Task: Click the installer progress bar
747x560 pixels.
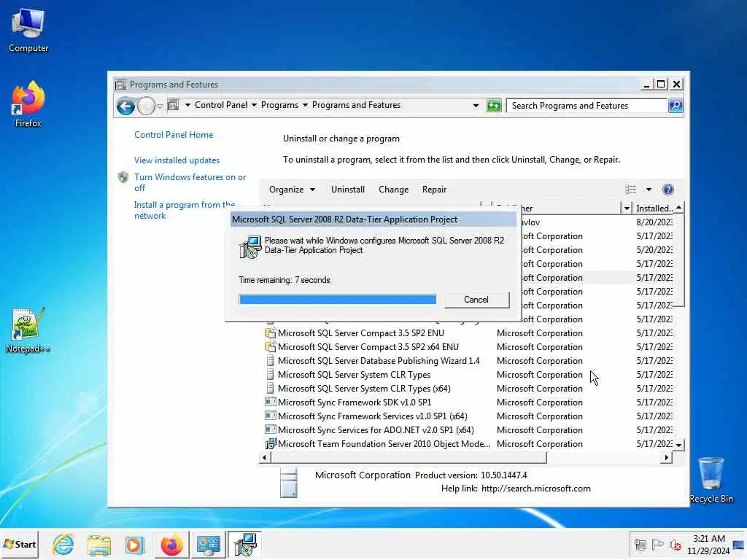Action: (x=337, y=300)
